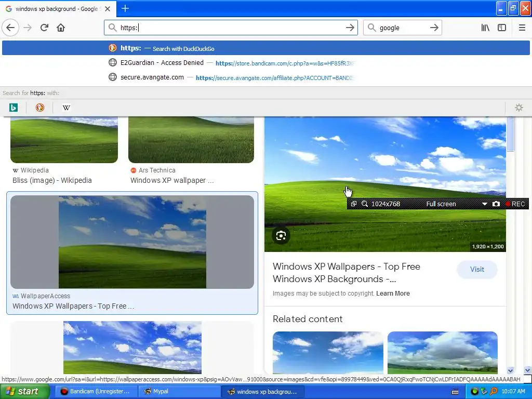Switch to windows xp background taskbar item
The image size is (532, 399).
click(x=262, y=392)
